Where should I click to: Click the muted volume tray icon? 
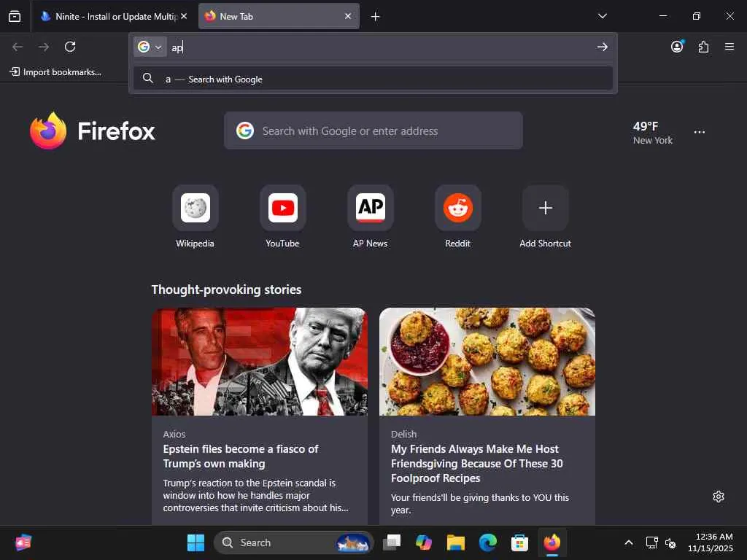click(670, 542)
